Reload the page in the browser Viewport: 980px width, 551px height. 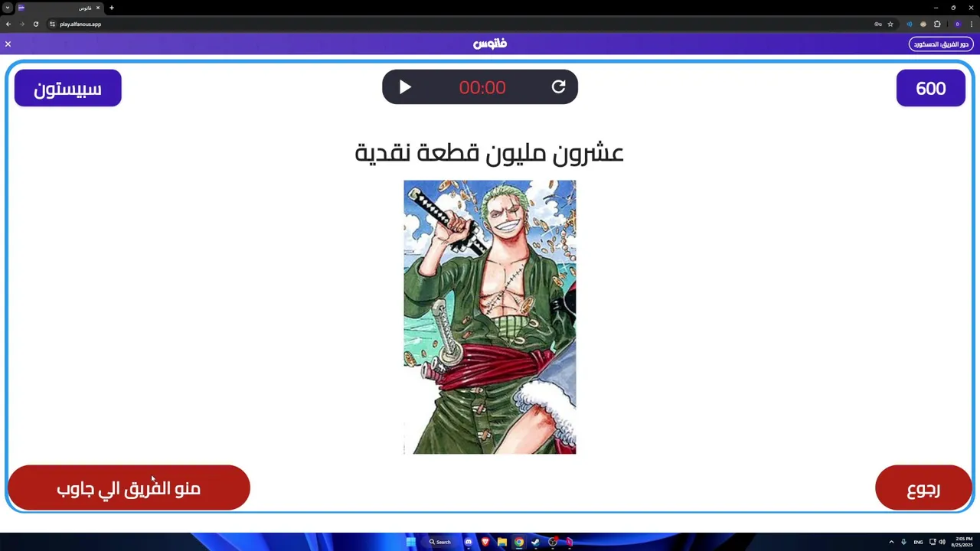[x=35, y=24]
